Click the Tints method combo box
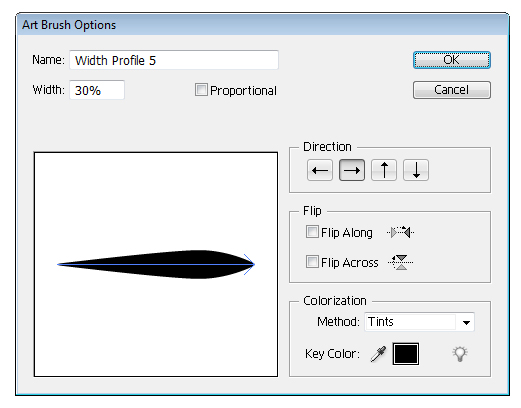521x408 pixels. pyautogui.click(x=419, y=322)
